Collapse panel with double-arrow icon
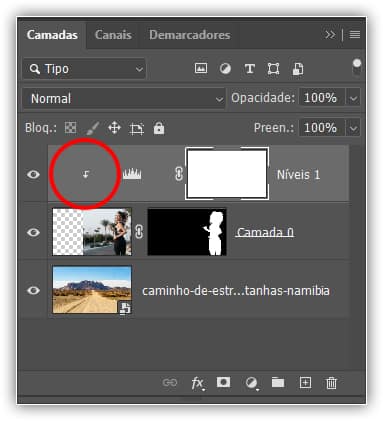This screenshot has height=421, width=383. [330, 34]
